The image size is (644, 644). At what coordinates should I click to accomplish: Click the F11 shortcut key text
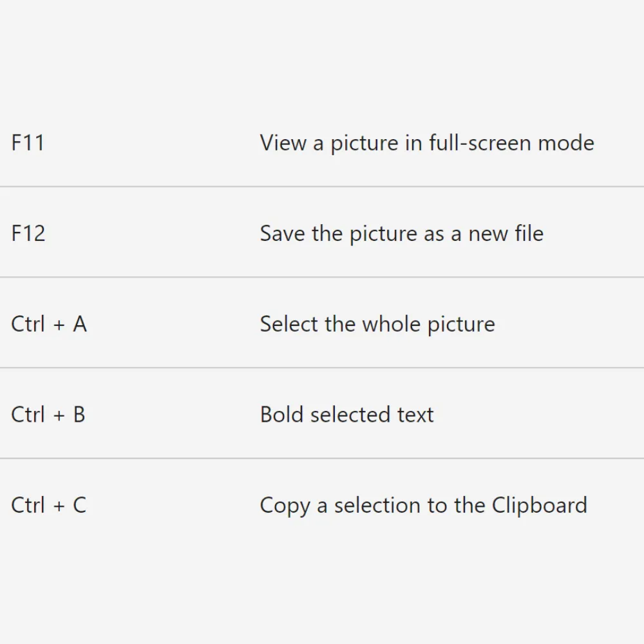[x=28, y=142]
